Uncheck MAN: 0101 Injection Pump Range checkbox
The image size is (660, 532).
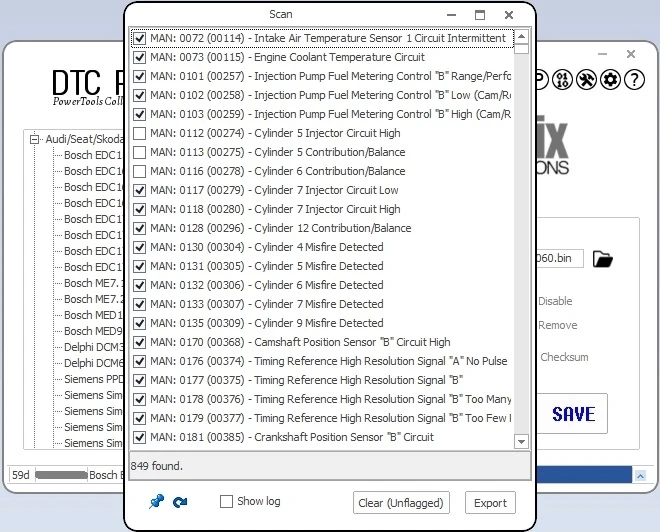click(139, 76)
